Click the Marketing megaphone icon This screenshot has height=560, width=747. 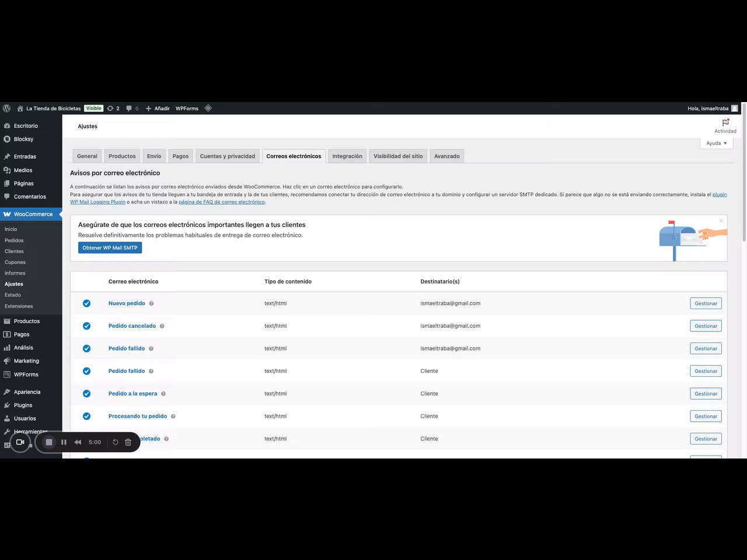point(7,361)
